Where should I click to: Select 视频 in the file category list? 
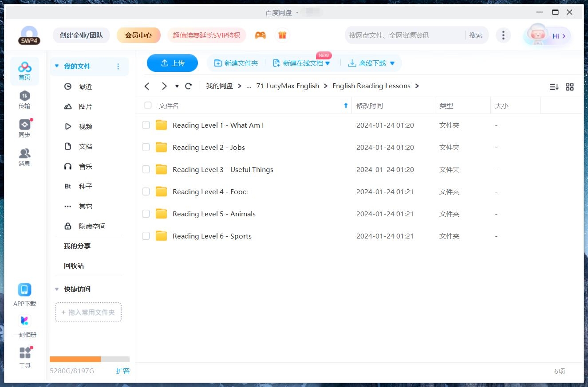pos(85,126)
